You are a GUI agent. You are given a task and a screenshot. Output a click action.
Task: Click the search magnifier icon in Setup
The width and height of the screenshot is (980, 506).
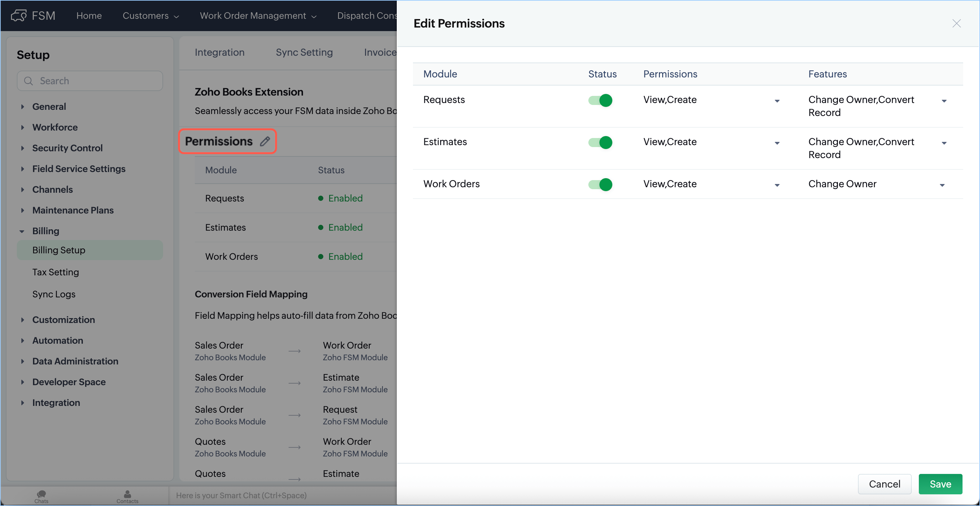tap(28, 81)
